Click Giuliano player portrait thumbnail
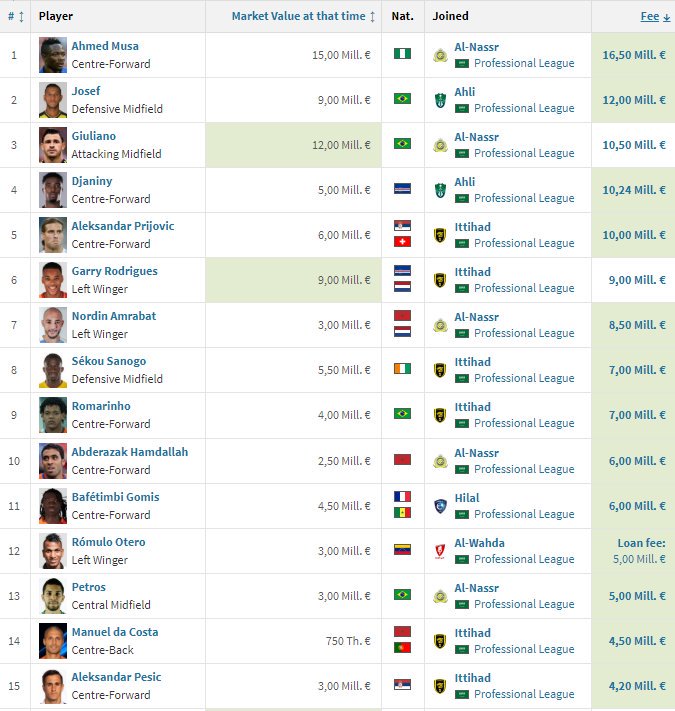Image resolution: width=675 pixels, height=711 pixels. click(53, 145)
